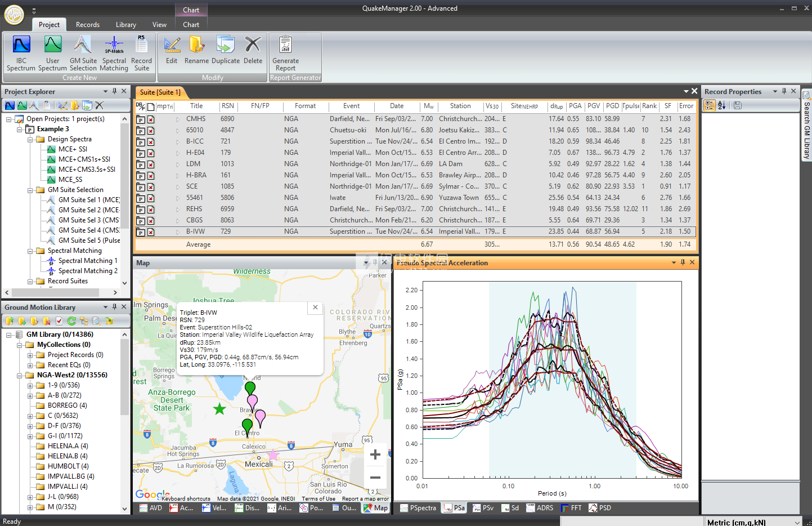
Task: Switch to the ADRS chart tab
Action: click(x=540, y=507)
